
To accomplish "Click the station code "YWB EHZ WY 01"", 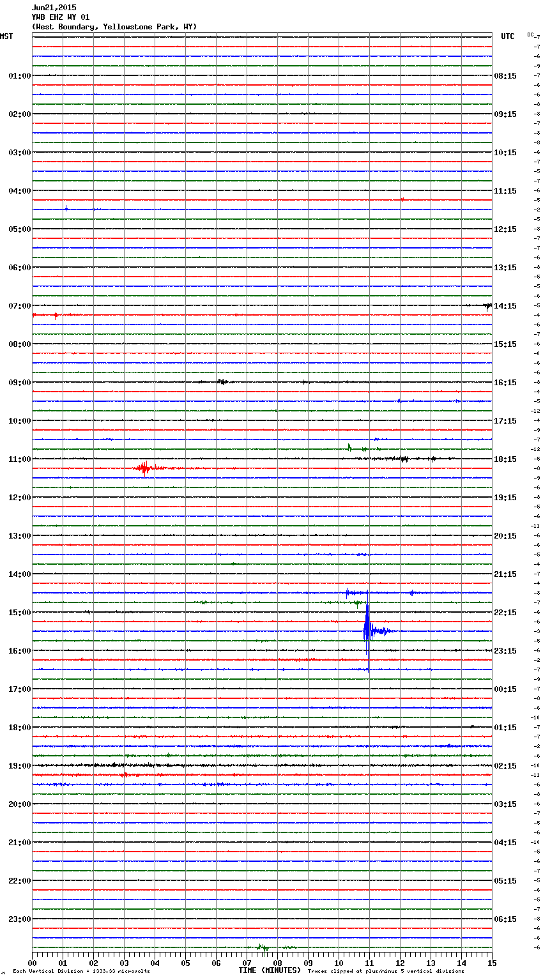I will point(61,17).
